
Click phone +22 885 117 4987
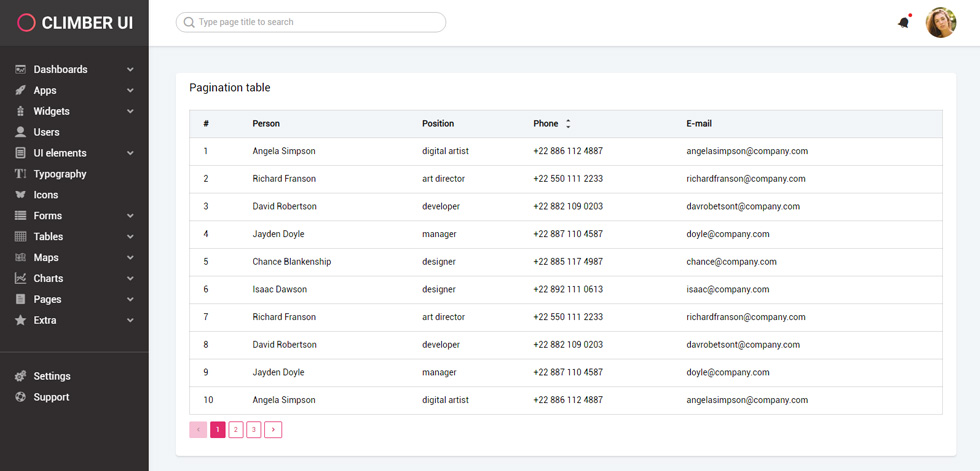[x=568, y=262]
